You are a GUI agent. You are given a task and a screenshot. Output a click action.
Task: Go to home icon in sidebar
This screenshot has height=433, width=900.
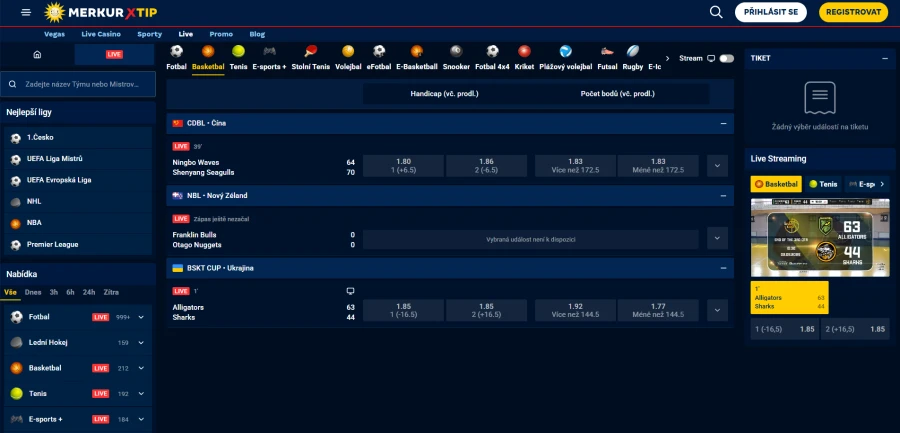pyautogui.click(x=37, y=55)
